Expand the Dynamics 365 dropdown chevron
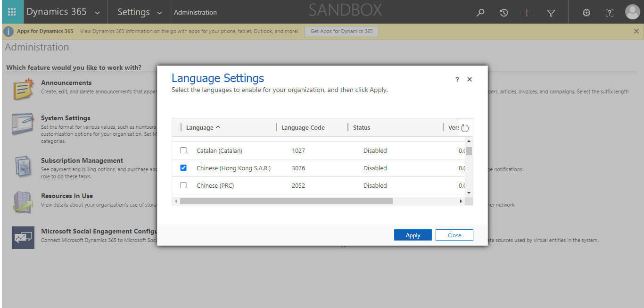The height and width of the screenshot is (308, 644). pos(98,13)
